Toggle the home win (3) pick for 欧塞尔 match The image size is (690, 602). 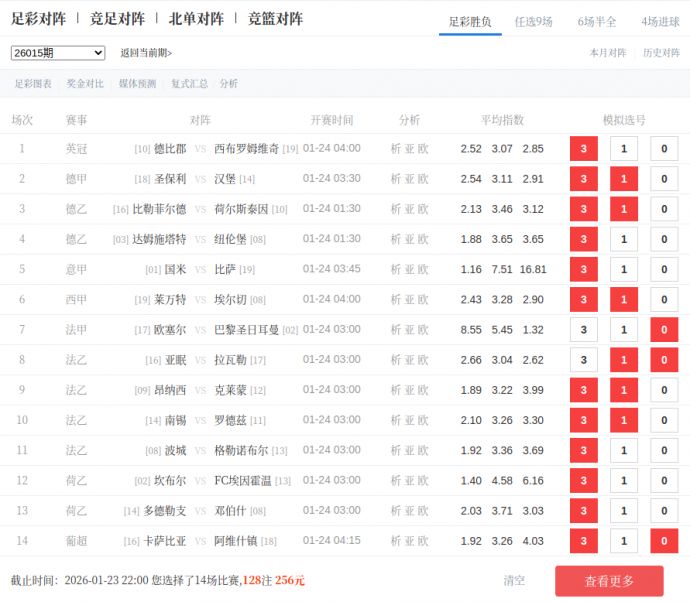point(583,330)
